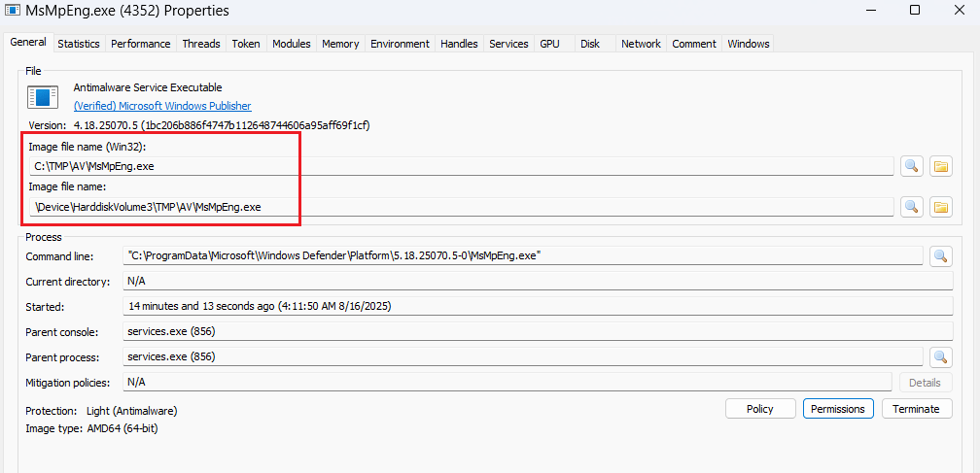Click the magnifier icon beside Command line
Image resolution: width=980 pixels, height=473 pixels.
pos(940,255)
